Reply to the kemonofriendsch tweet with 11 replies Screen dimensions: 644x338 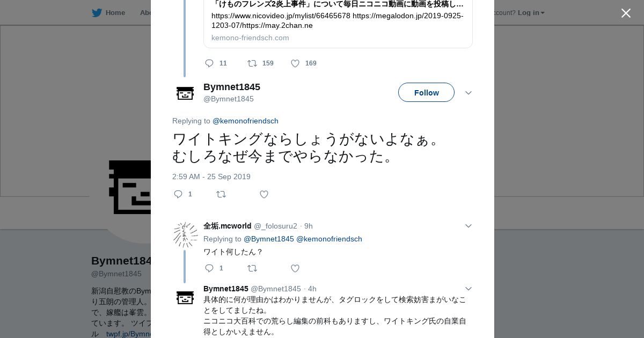[x=209, y=63]
